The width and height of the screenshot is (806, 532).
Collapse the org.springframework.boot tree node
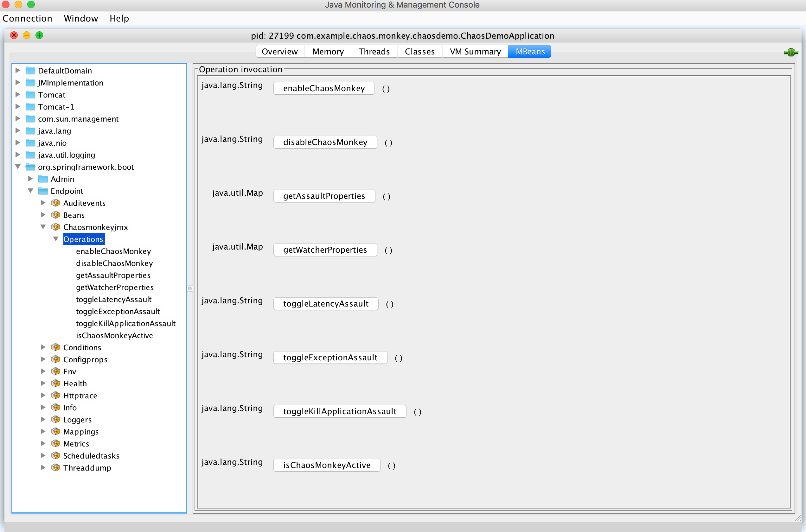pyautogui.click(x=18, y=167)
